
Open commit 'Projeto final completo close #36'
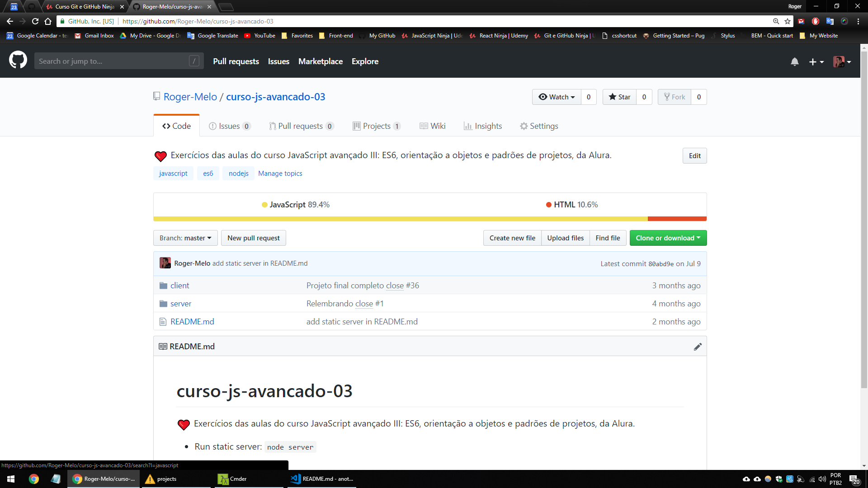363,286
